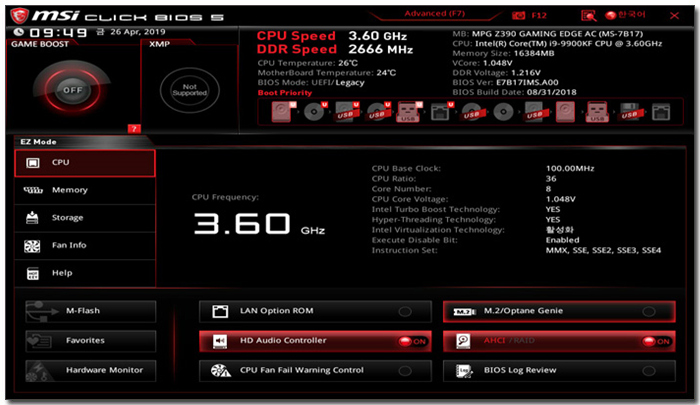The image size is (700, 405).
Task: Select the legacy network boot device without badge
Action: [661, 112]
